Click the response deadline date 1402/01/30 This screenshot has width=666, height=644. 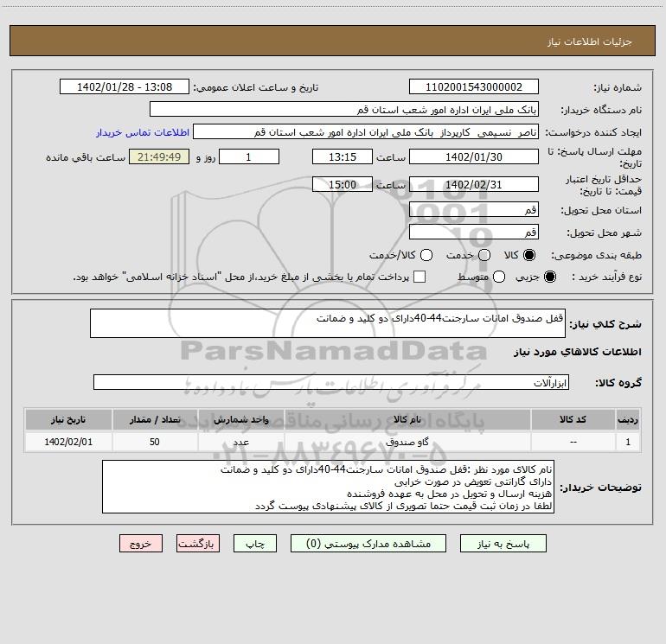(474, 156)
